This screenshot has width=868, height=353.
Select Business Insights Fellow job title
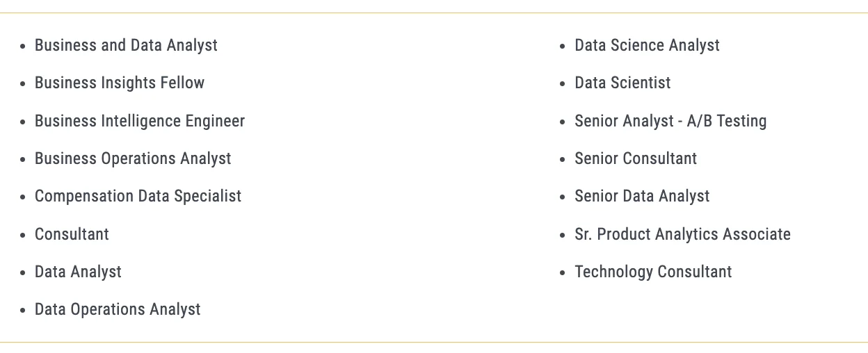pyautogui.click(x=120, y=83)
